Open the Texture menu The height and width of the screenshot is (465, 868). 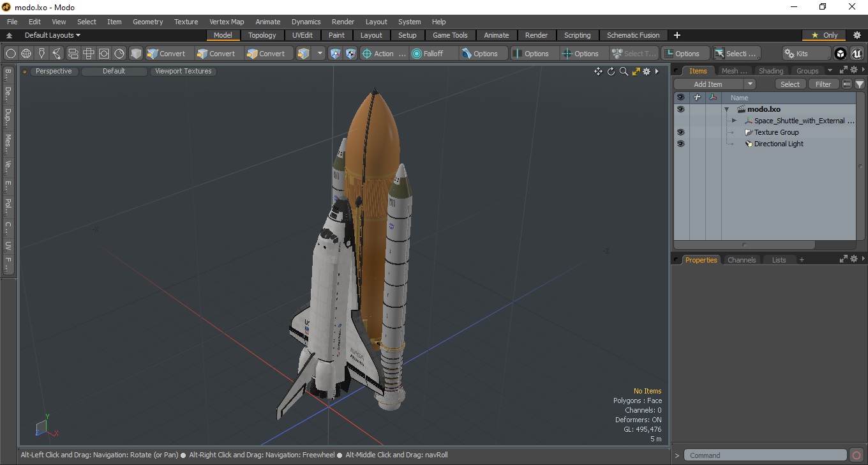click(186, 22)
